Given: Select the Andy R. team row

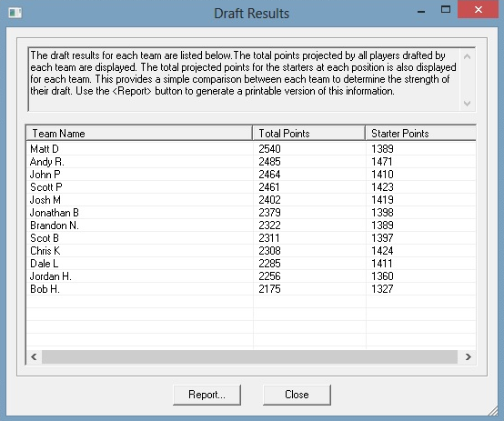Looking at the screenshot, I should pyautogui.click(x=251, y=162).
